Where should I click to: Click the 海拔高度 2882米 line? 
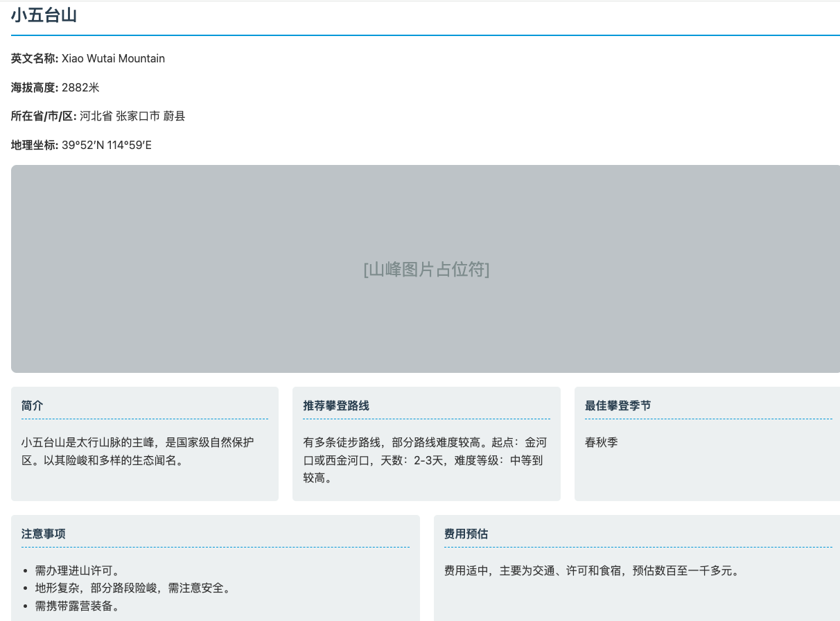(55, 87)
